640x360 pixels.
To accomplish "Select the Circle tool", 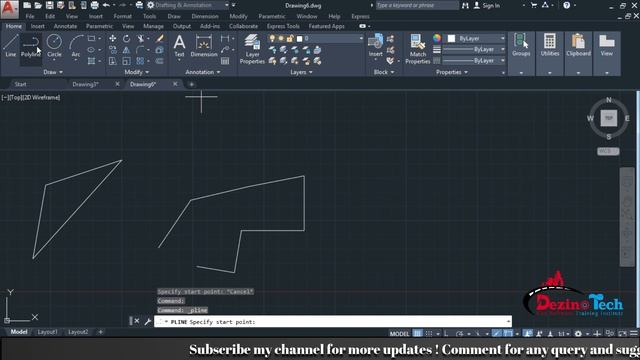I will click(54, 46).
